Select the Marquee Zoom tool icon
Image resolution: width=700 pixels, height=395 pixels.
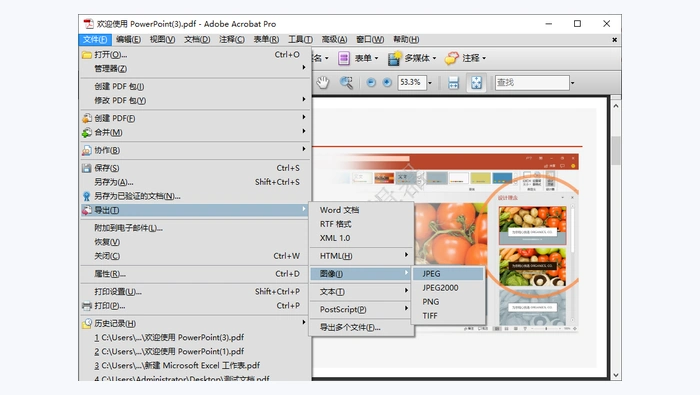[346, 83]
